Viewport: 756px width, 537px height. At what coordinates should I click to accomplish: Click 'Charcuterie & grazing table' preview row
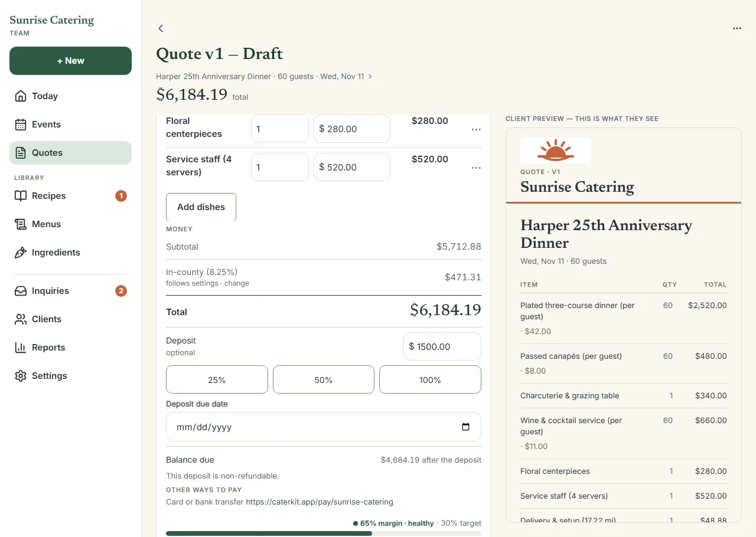tap(624, 396)
